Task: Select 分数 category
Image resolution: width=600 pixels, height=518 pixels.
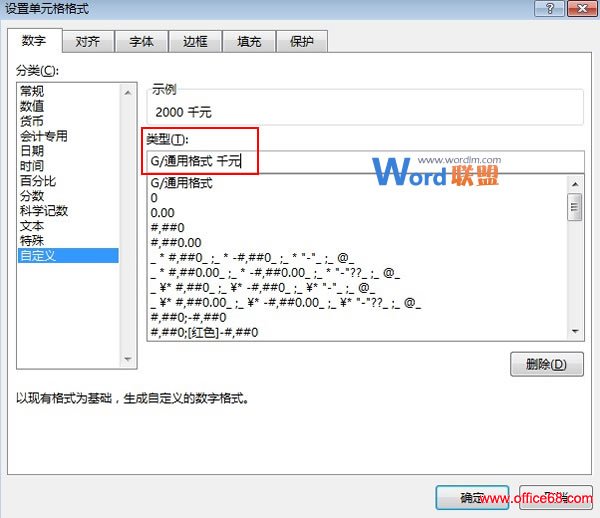Action: coord(68,196)
